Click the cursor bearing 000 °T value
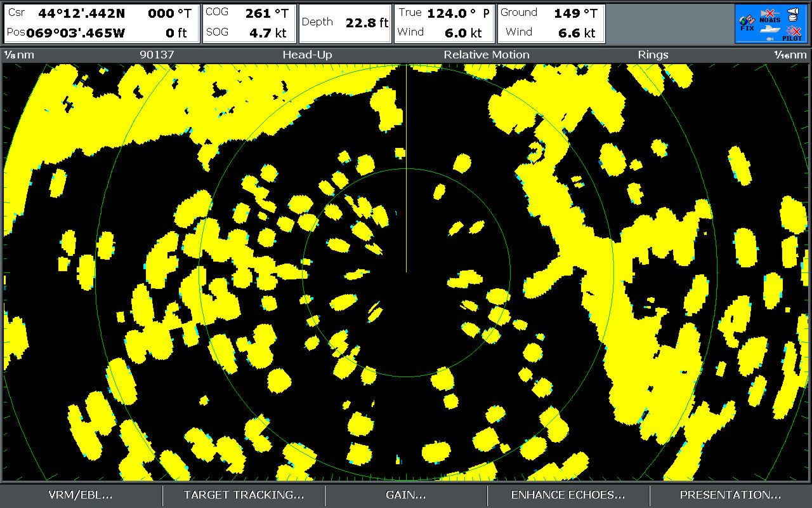812x508 pixels. click(169, 13)
